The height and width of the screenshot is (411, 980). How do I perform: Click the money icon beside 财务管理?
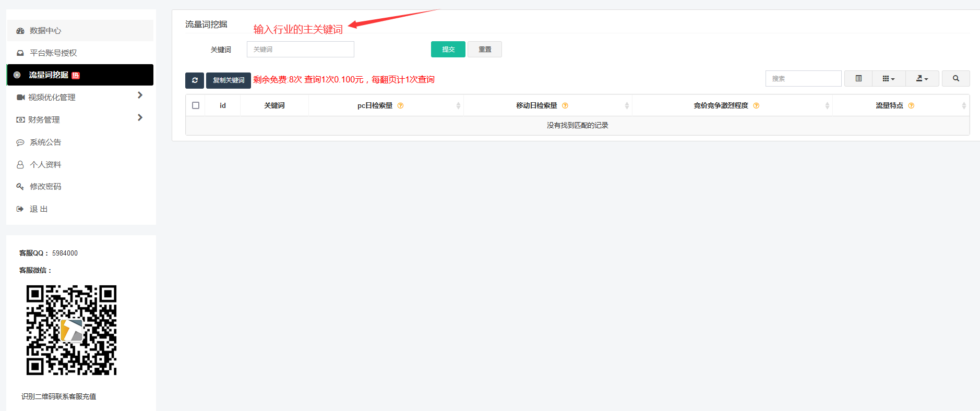[x=20, y=119]
